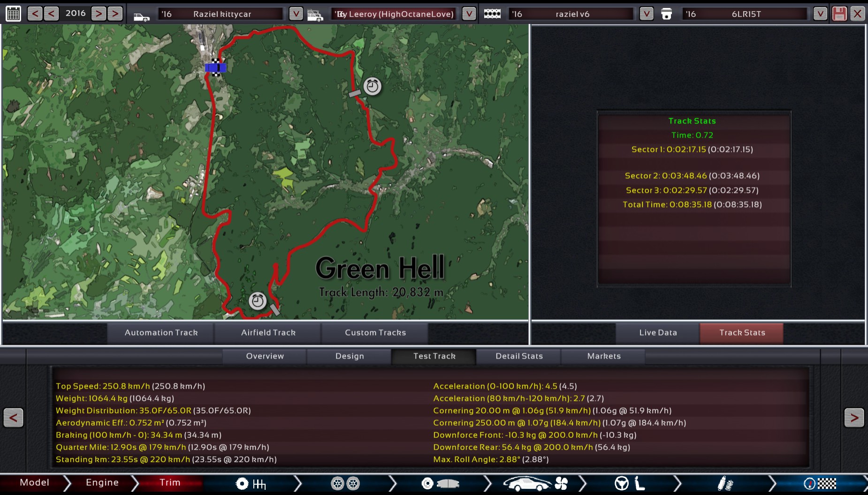Open the Markets tab

tap(604, 356)
